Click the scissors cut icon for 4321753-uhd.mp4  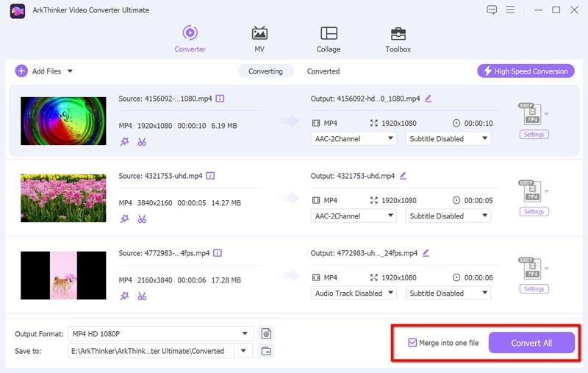(142, 219)
